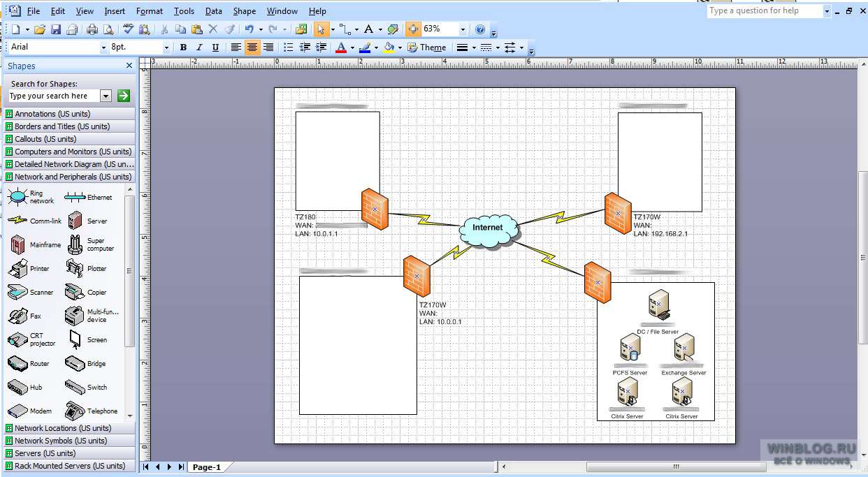
Task: Click the Print icon
Action: pos(92,29)
